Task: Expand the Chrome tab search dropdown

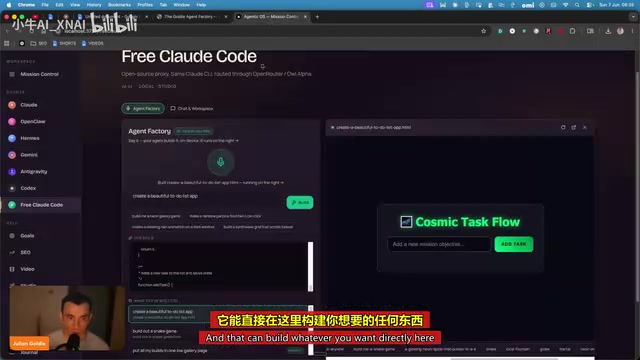Action: 633,17
